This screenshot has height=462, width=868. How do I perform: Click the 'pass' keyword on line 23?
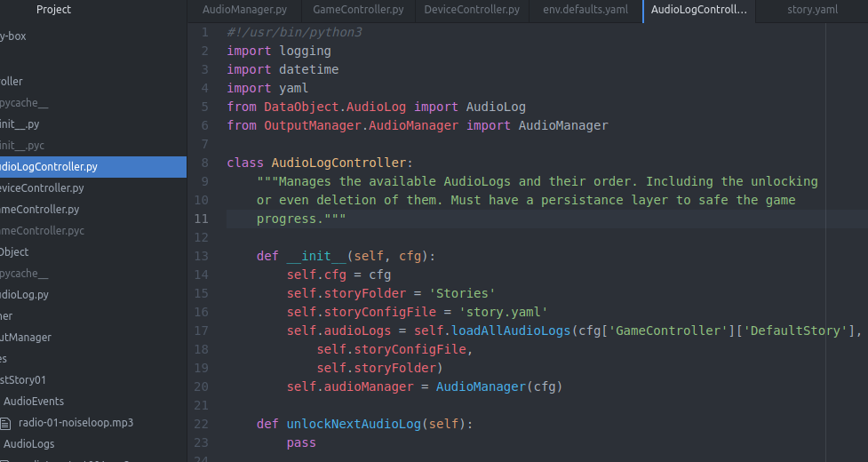[x=301, y=442]
